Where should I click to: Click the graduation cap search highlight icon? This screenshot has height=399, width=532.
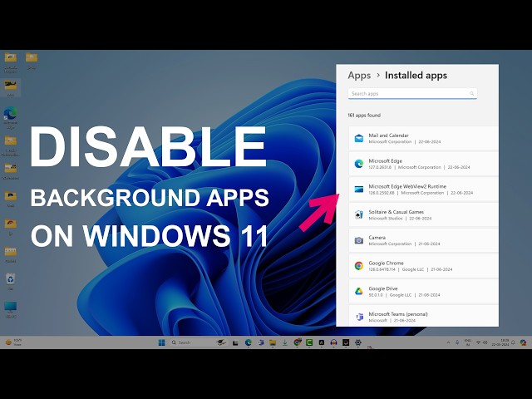click(221, 342)
